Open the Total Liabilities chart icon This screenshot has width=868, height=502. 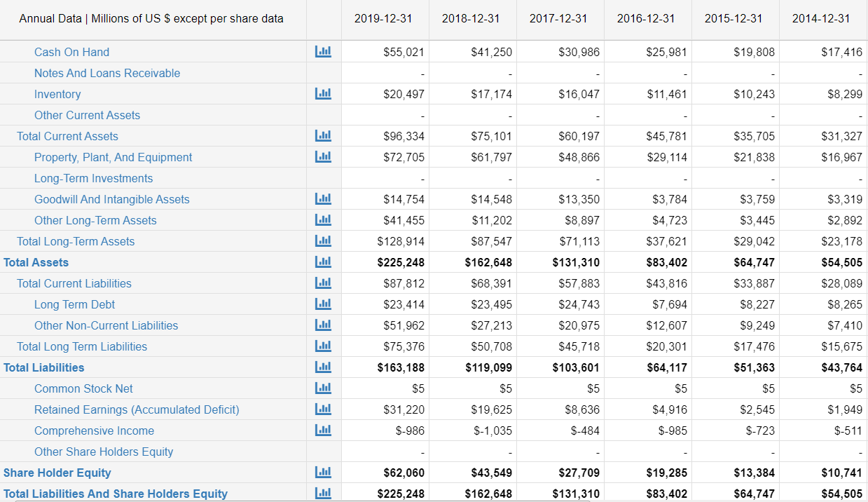coord(323,367)
